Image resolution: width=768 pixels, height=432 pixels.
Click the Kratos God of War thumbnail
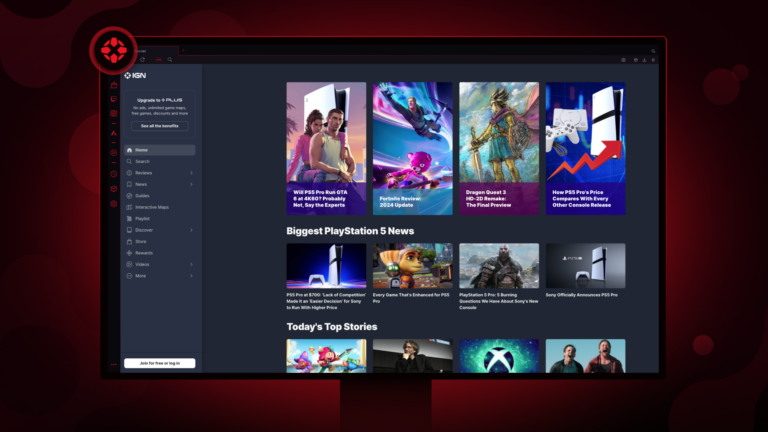click(499, 265)
